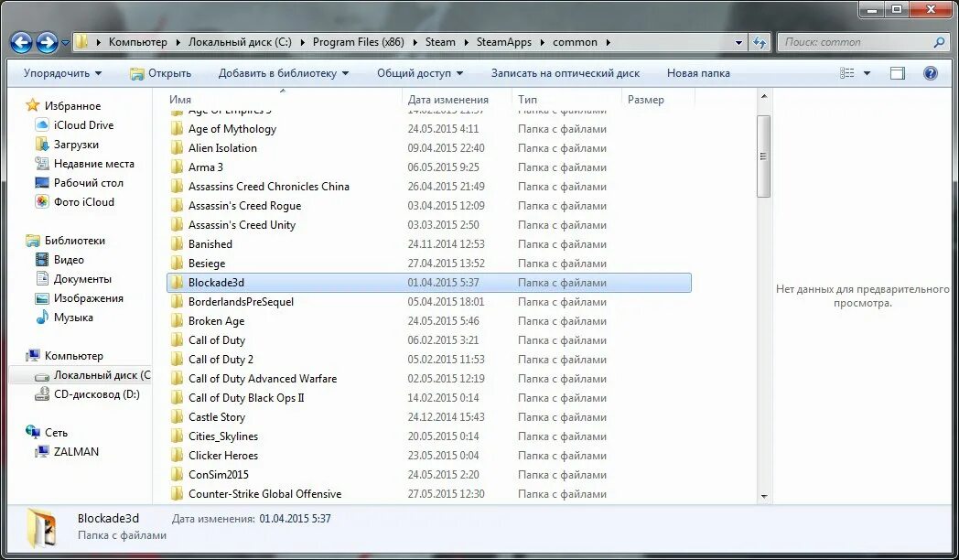Viewport: 959px width, 560px height.
Task: Click 'Записать на оптический диск'
Action: tap(566, 73)
